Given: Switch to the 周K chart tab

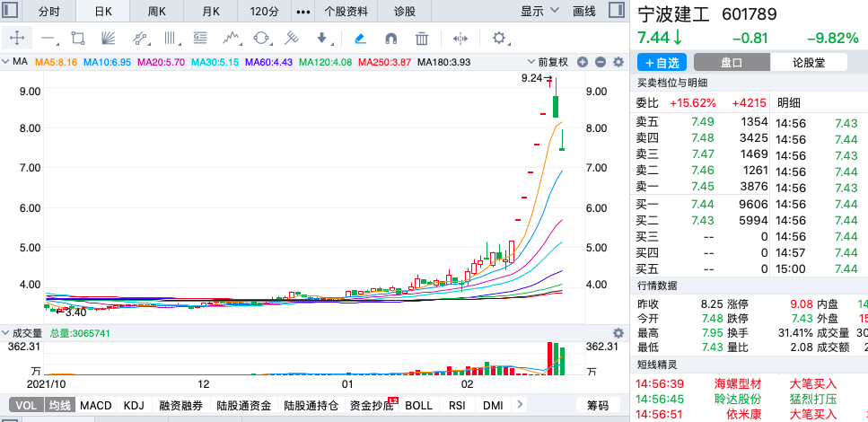Looking at the screenshot, I should pyautogui.click(x=157, y=12).
